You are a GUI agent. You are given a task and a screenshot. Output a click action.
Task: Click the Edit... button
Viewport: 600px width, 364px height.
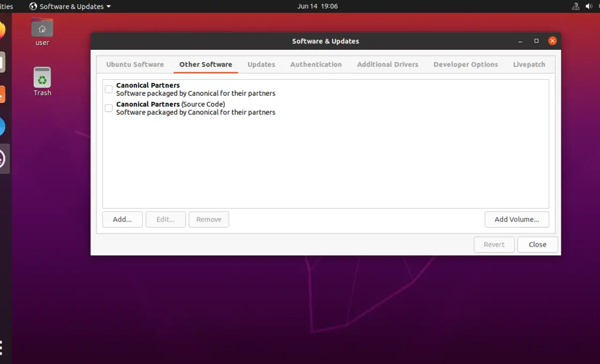[x=166, y=219]
